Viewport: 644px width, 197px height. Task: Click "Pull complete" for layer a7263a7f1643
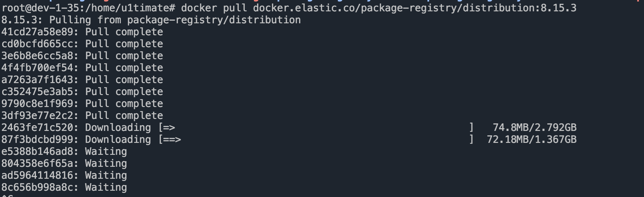(124, 80)
